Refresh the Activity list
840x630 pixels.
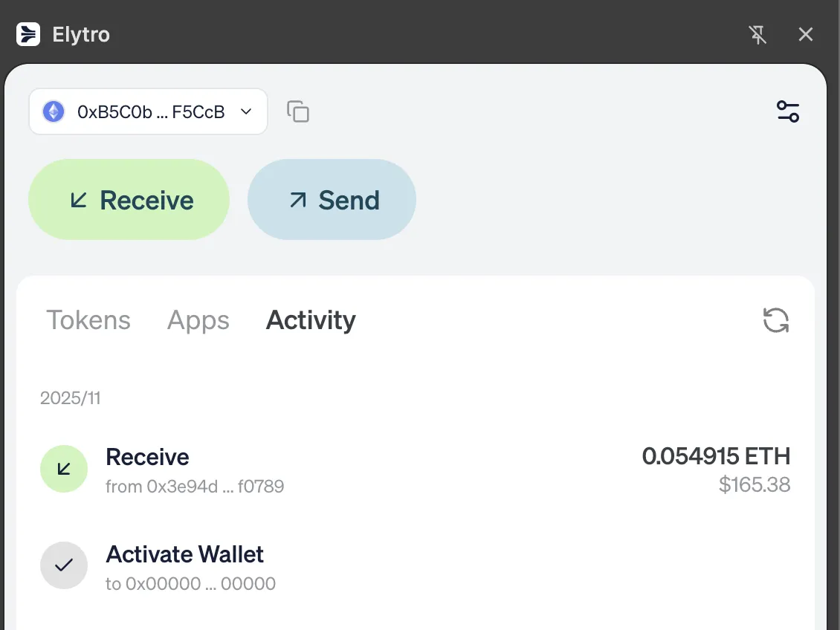[x=776, y=320]
